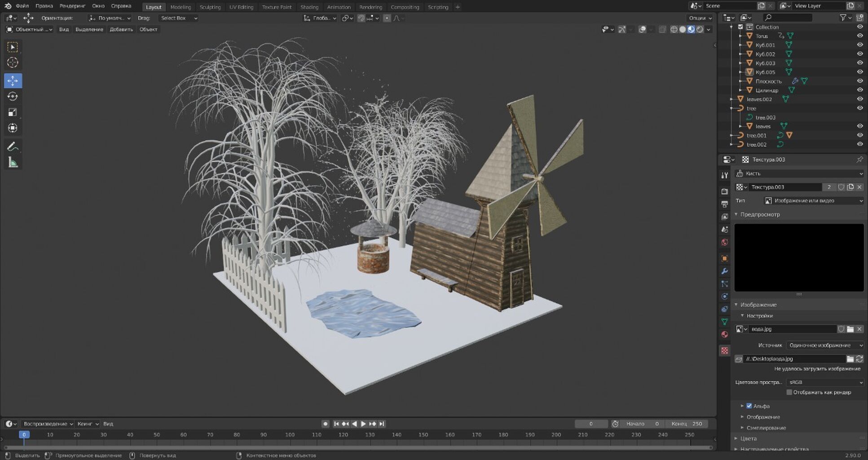
Task: Uncheck the Альфа checkbox
Action: click(x=749, y=406)
